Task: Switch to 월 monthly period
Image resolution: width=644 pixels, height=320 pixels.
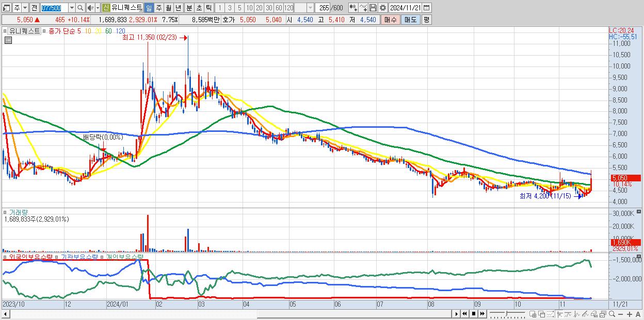Action: pos(168,8)
